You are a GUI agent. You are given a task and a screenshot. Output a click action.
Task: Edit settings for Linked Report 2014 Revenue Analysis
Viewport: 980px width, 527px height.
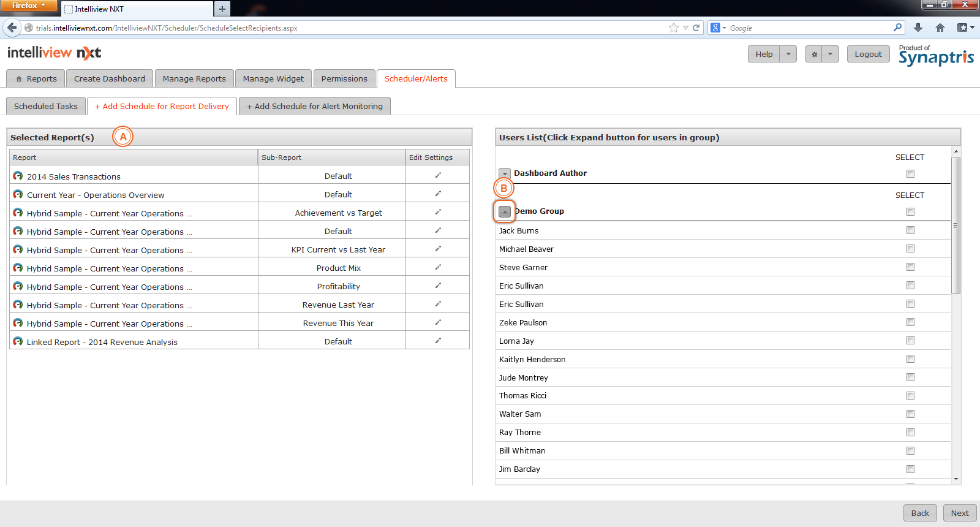tap(438, 341)
